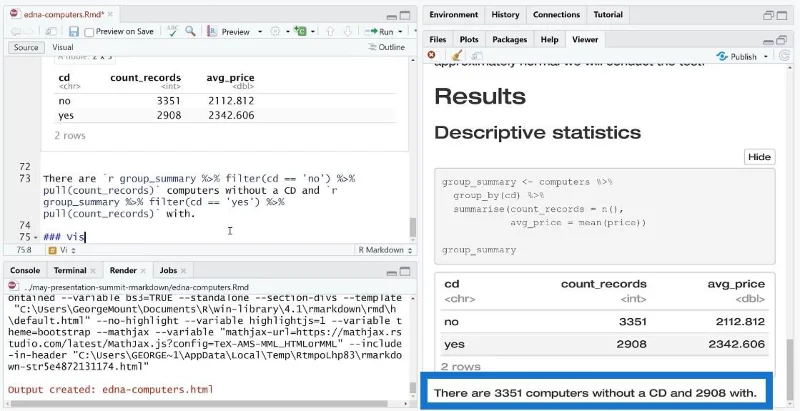This screenshot has height=411, width=800.
Task: Open section navigator 'Vi' dropdown
Action: (68, 250)
